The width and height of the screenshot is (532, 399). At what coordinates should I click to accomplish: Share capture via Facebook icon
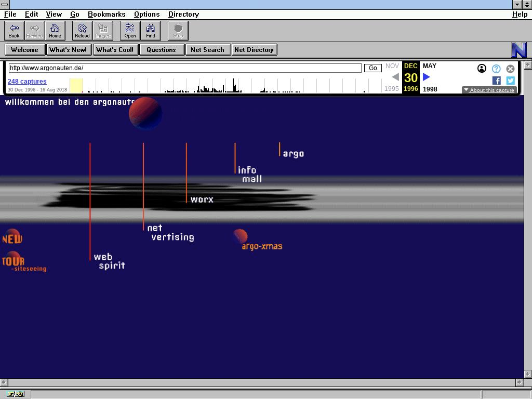(497, 81)
